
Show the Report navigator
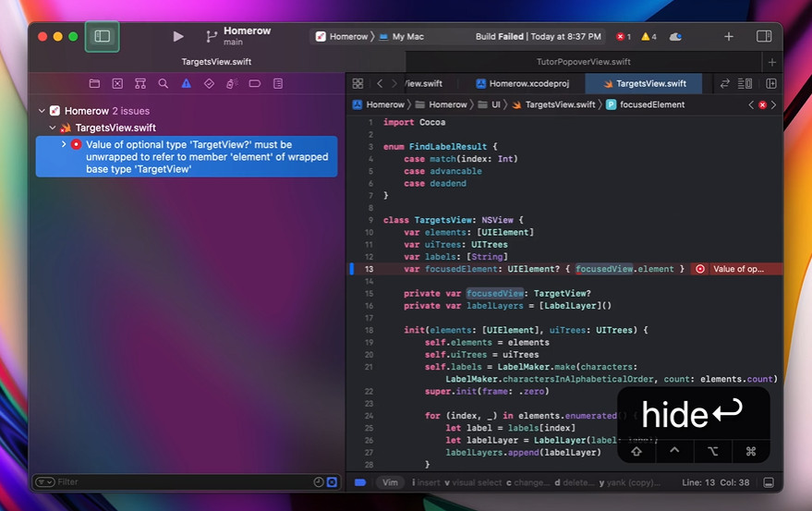(x=278, y=83)
